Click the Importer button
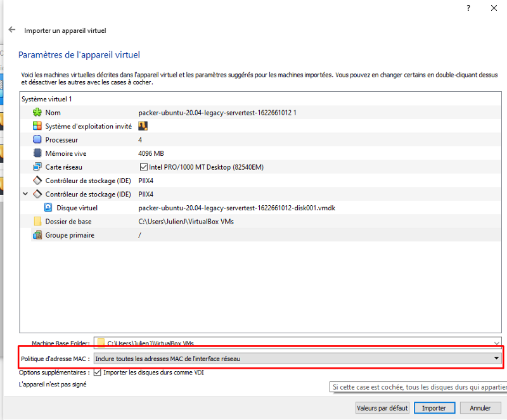507x420 pixels. click(434, 408)
